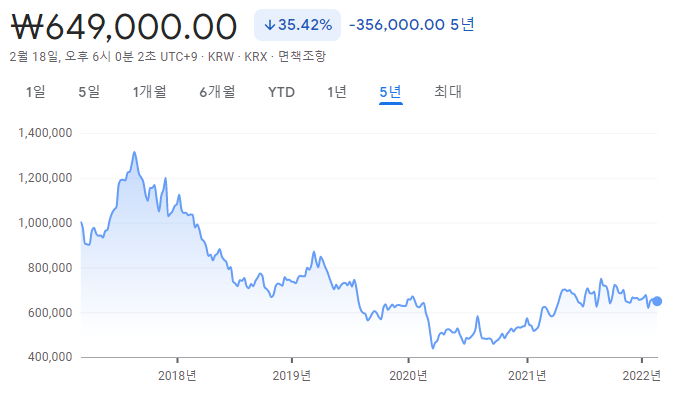Screen dimensions: 691x403
Task: Click the 1,200,000 y-axis label
Action: click(45, 178)
